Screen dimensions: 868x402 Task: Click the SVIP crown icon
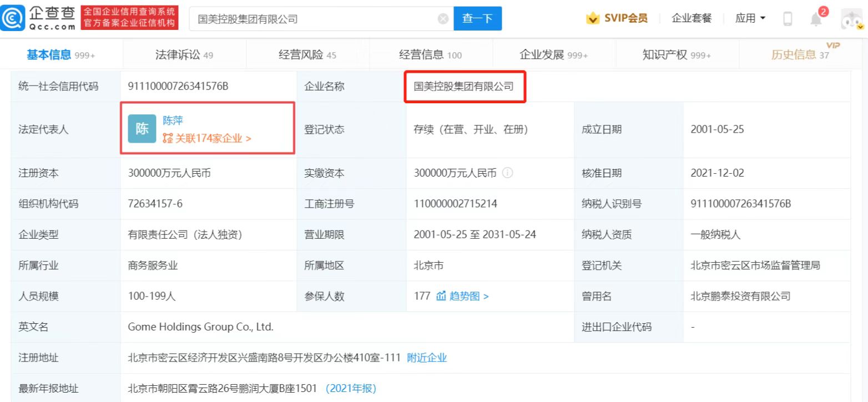coord(593,18)
